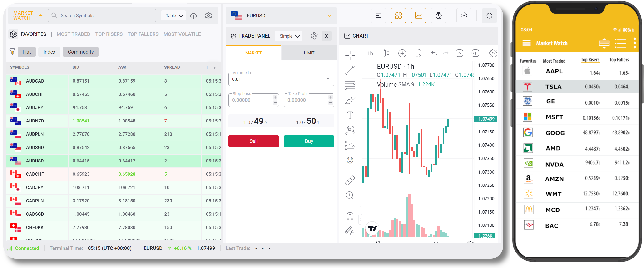Toggle the Fiat filter chip
This screenshot has height=268, width=644.
27,52
